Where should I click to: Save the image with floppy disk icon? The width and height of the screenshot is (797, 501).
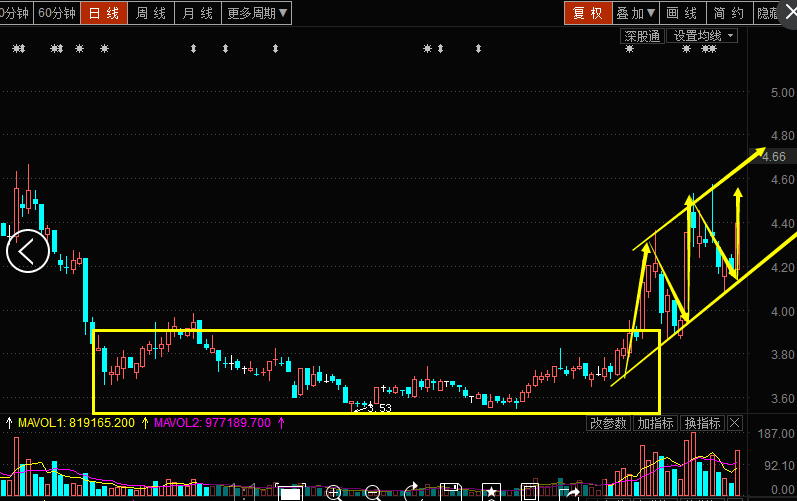pyautogui.click(x=450, y=492)
